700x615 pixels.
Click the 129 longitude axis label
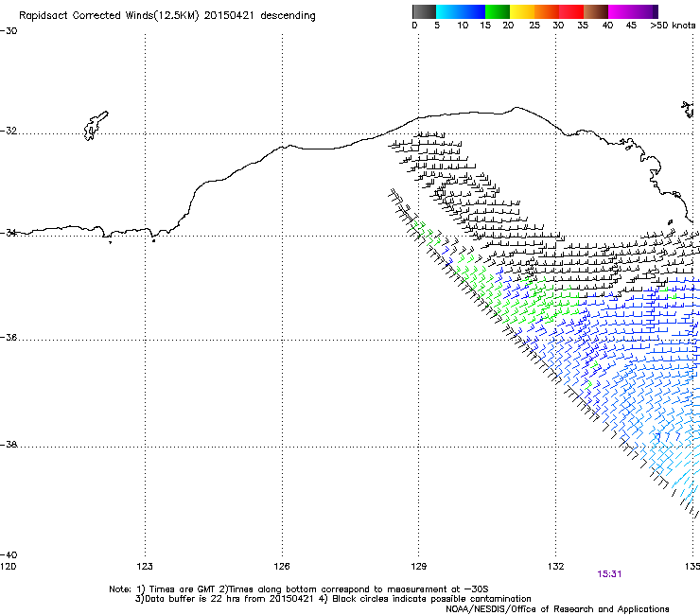[419, 567]
